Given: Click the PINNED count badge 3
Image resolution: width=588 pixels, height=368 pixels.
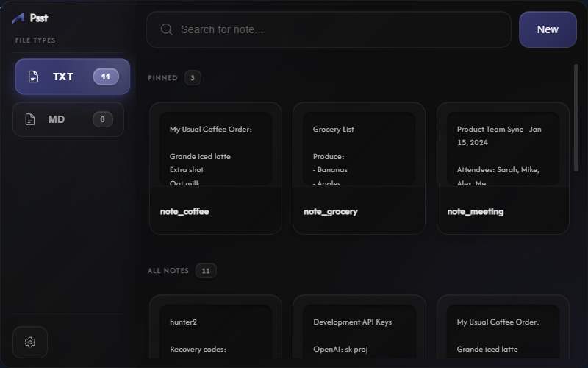Looking at the screenshot, I should pyautogui.click(x=193, y=78).
